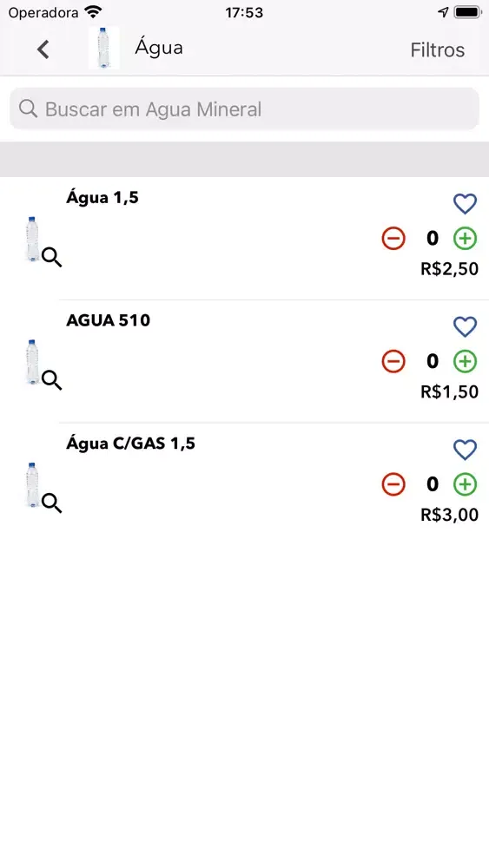Remove one Água C/GAS 1,5 with minus
The image size is (489, 868).
(393, 484)
